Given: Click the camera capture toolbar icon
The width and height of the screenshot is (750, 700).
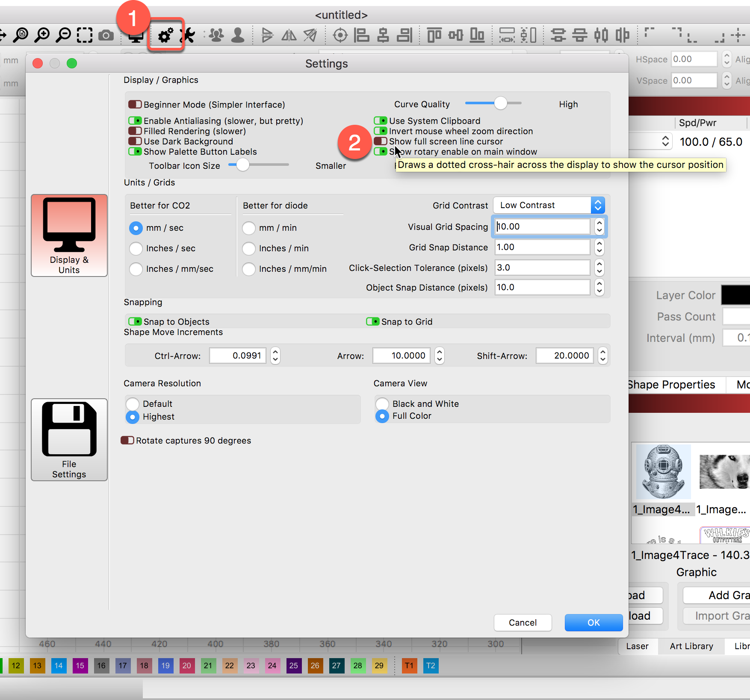Looking at the screenshot, I should point(106,35).
